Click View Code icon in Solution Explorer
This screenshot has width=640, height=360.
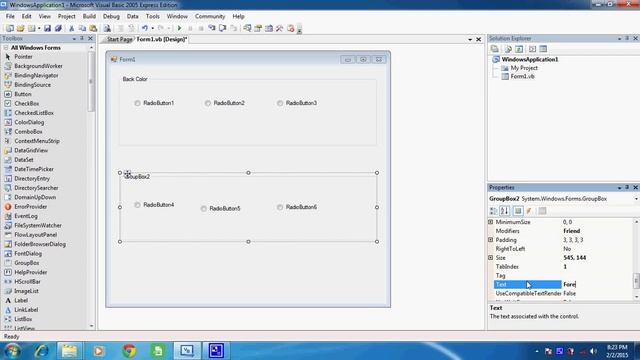[532, 49]
